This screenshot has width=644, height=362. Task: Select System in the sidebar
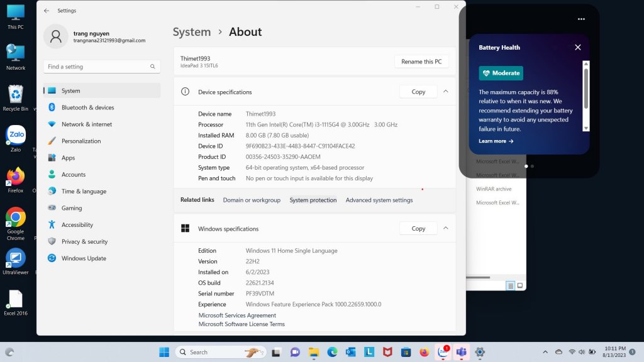point(102,90)
